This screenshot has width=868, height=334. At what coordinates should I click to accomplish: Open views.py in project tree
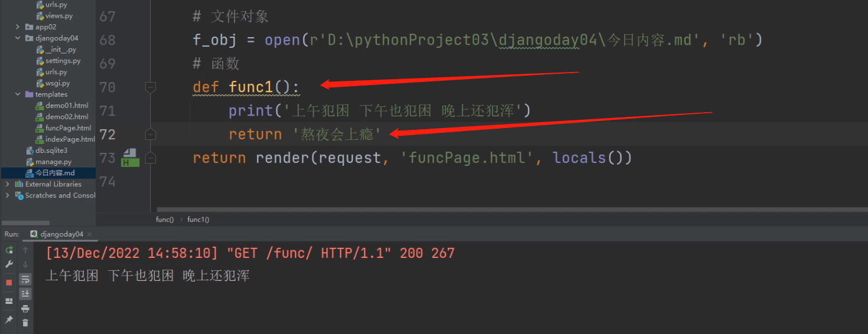point(58,16)
